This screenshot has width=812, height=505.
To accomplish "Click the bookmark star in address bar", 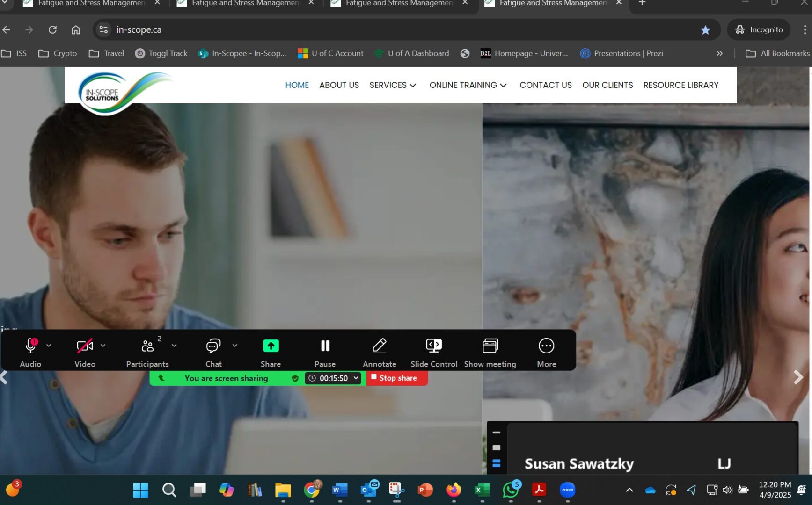I will [x=705, y=30].
